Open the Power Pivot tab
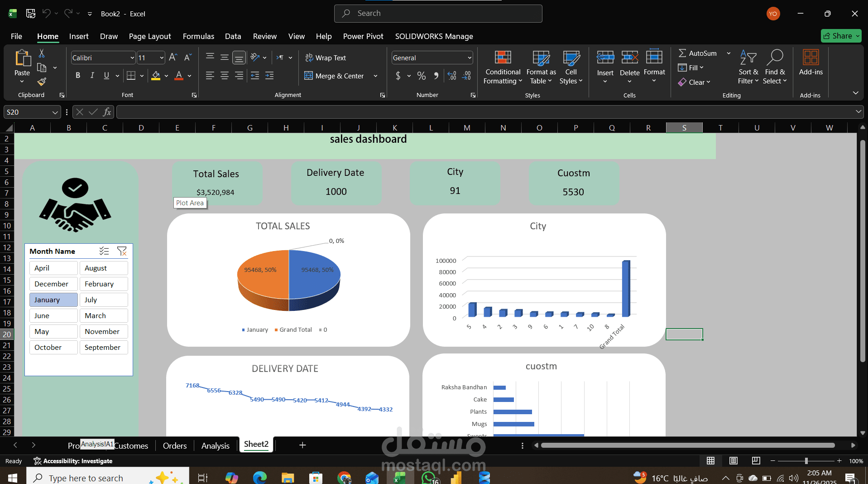The width and height of the screenshot is (868, 484). [x=363, y=36]
